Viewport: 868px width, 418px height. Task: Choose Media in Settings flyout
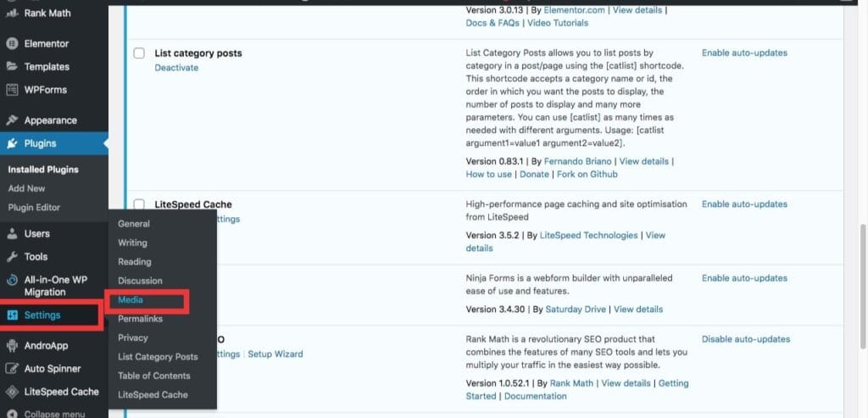(131, 299)
